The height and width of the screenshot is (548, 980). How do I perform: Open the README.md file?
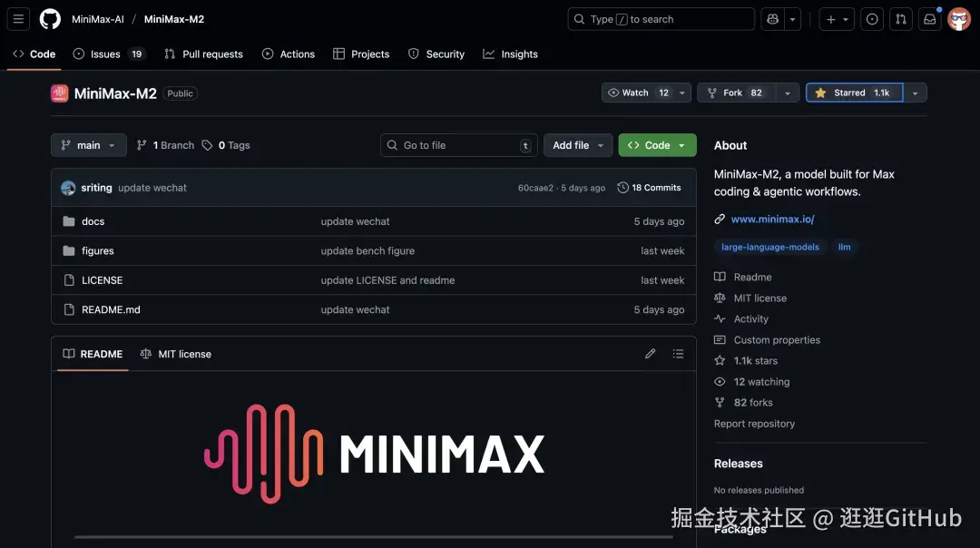pos(111,309)
